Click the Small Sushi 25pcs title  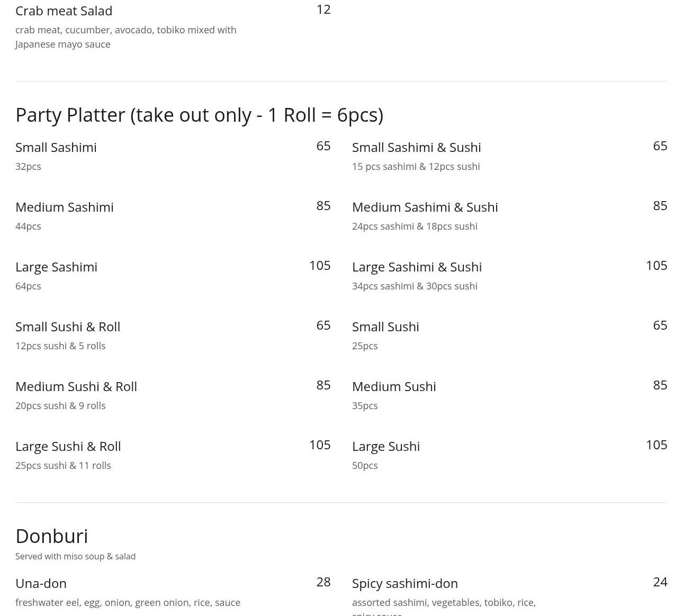click(385, 327)
